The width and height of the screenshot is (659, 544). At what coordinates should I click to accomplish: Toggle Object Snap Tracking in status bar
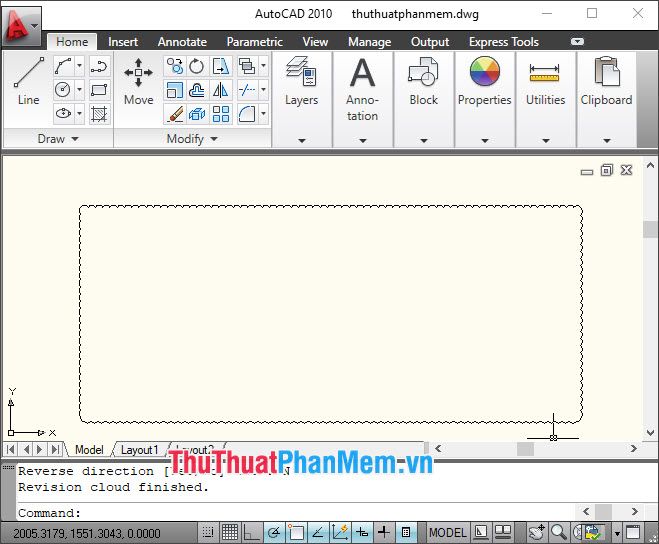[x=318, y=532]
